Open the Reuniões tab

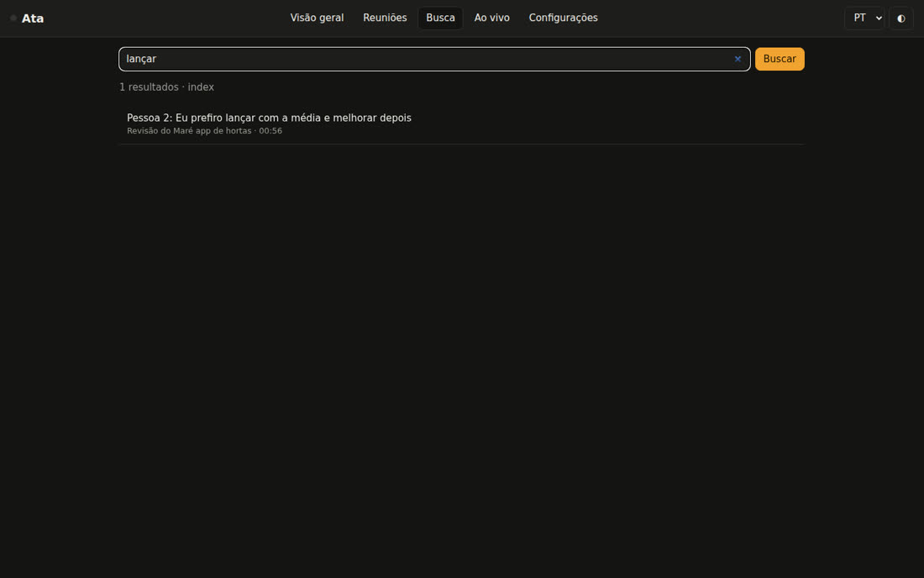385,18
